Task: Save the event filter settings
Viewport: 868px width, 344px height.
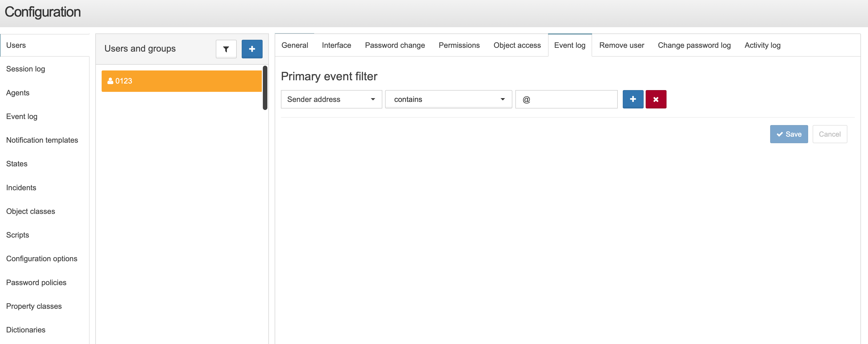Action: (789, 134)
